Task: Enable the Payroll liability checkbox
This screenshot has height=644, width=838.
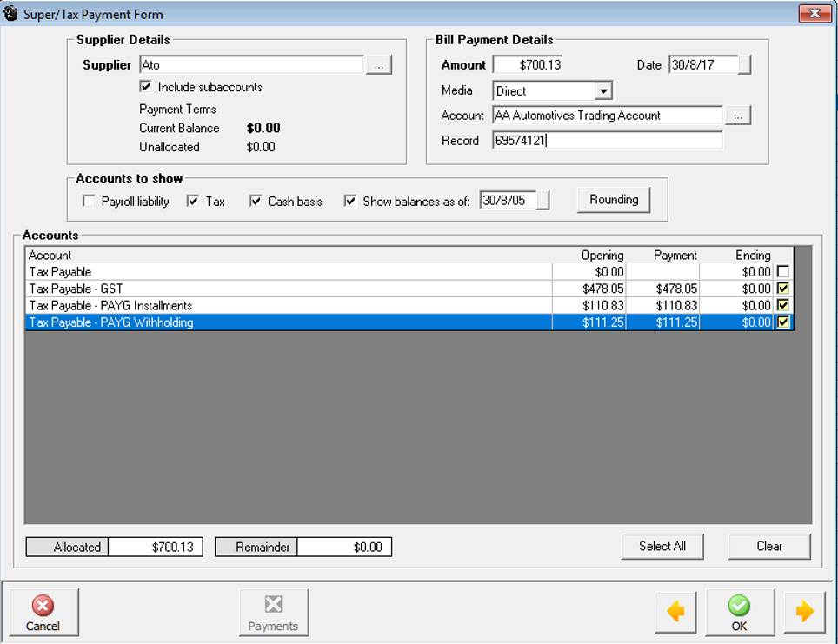Action: pyautogui.click(x=89, y=202)
